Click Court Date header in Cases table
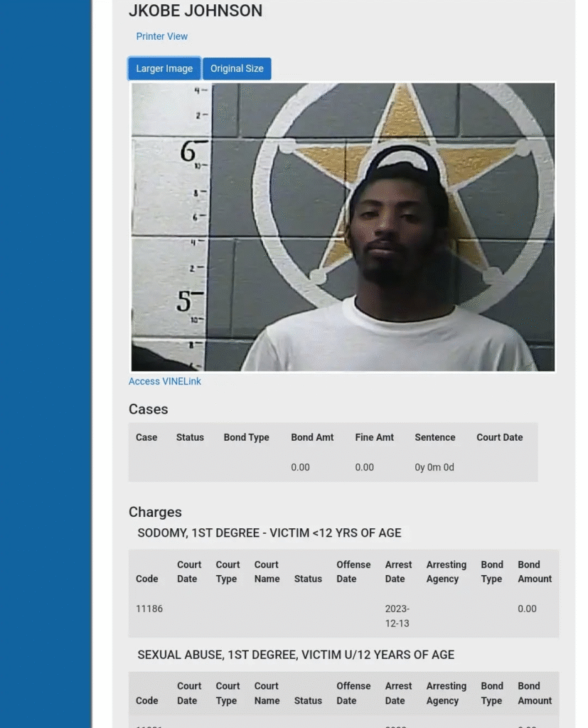588x728 pixels. tap(499, 437)
